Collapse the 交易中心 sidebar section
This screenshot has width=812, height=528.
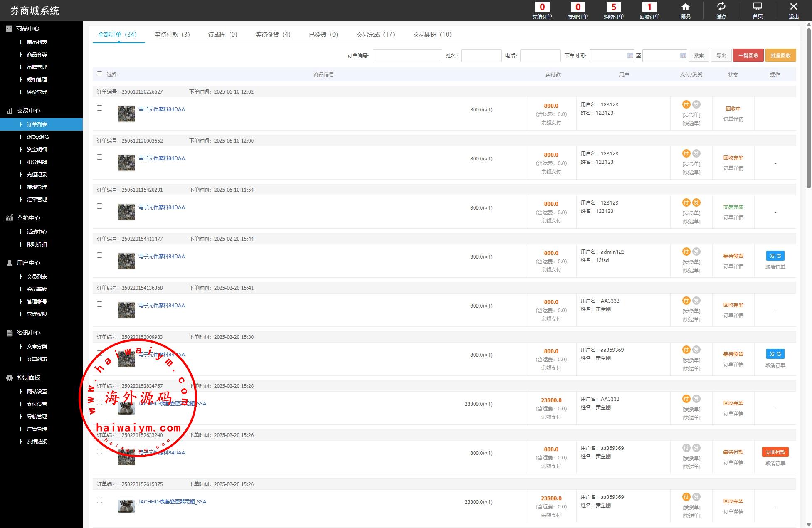click(x=28, y=111)
